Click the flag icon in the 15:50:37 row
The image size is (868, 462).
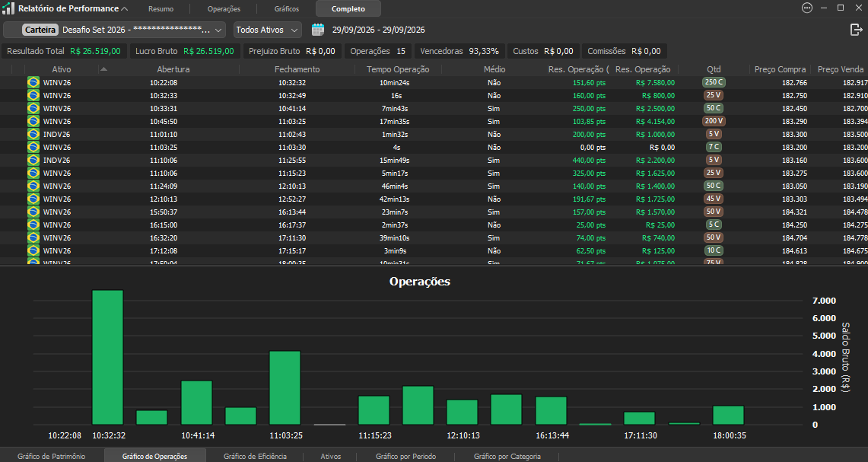33,212
